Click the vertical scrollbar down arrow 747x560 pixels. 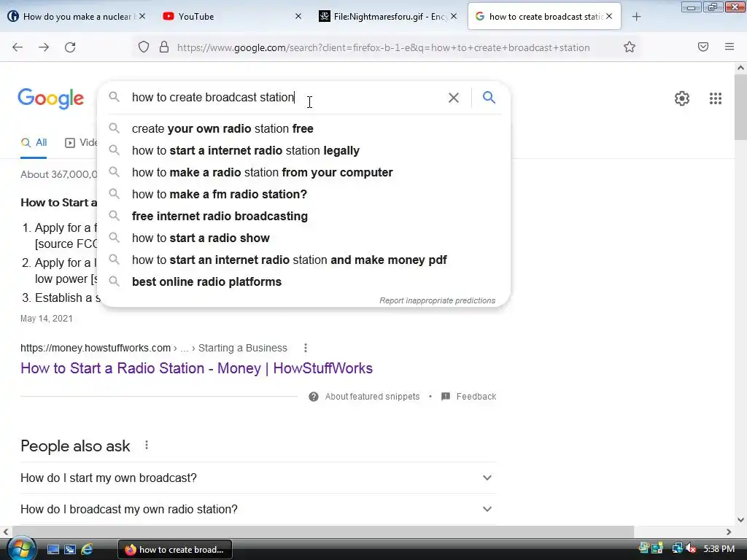740,519
